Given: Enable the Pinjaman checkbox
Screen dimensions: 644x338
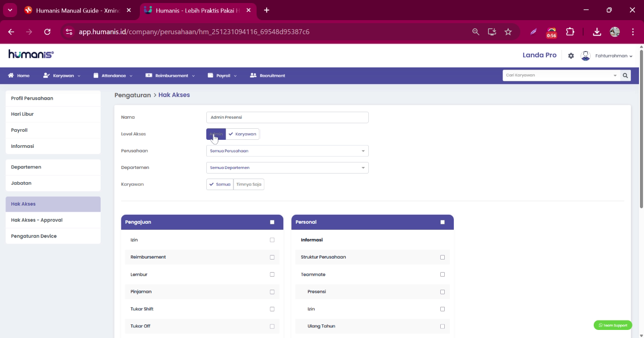Looking at the screenshot, I should 272,292.
